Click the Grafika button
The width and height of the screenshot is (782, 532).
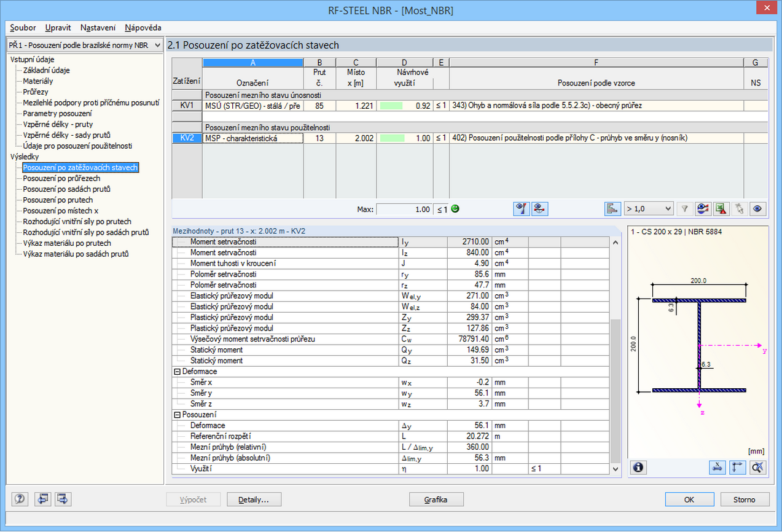(x=436, y=499)
